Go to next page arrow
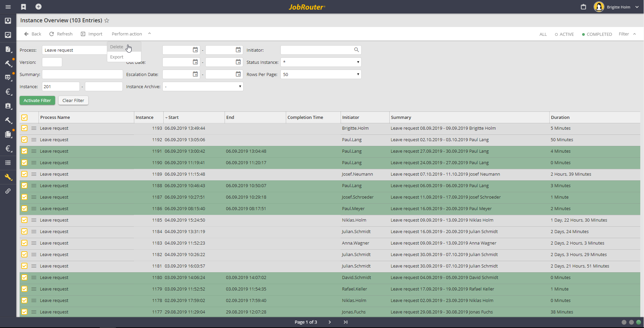Viewport: 644px width, 328px height. [330, 322]
